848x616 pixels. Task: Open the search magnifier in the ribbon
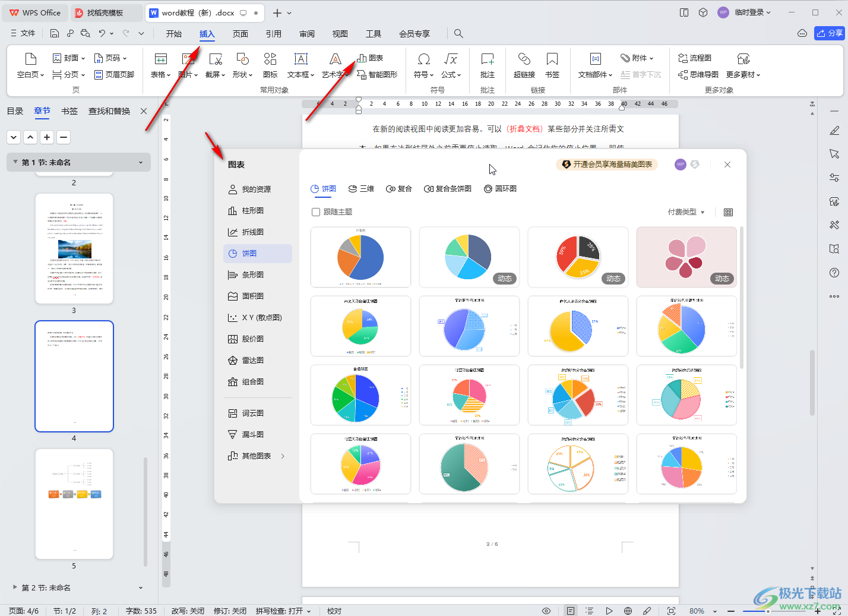[458, 34]
